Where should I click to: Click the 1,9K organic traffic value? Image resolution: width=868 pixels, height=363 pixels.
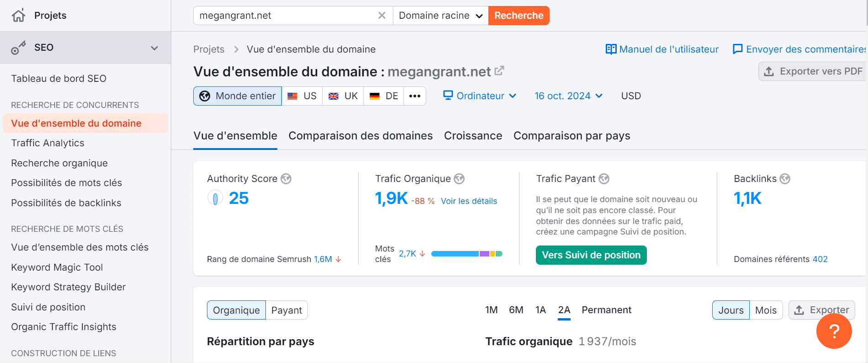point(391,198)
